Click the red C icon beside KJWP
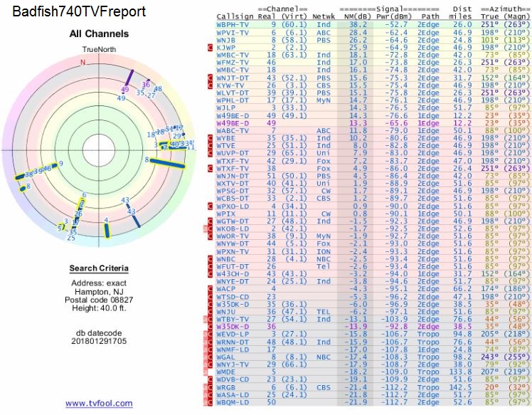This screenshot has height=415, width=532. (x=210, y=48)
